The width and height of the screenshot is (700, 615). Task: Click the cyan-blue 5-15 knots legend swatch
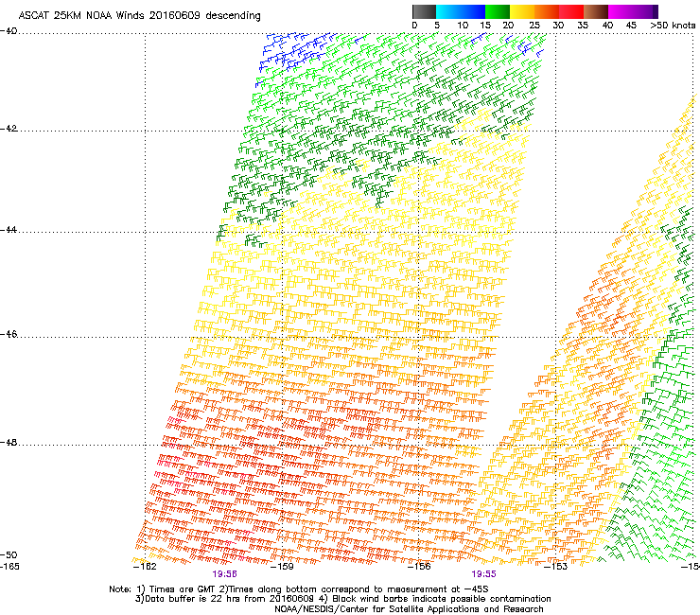click(x=461, y=11)
